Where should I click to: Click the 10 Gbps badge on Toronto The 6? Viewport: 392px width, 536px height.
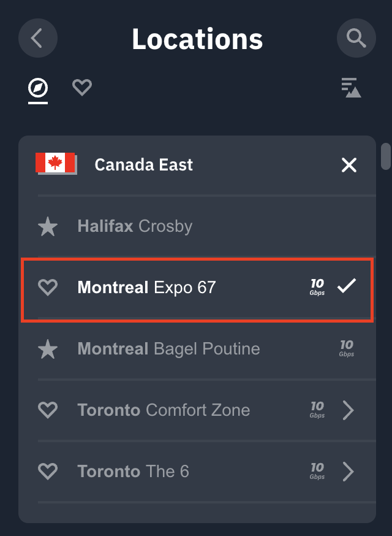(317, 470)
